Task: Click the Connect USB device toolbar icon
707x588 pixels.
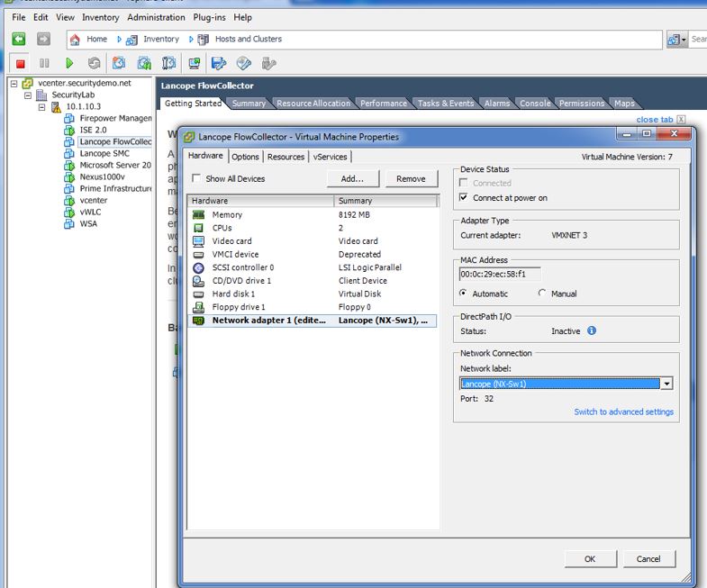Action: point(268,63)
